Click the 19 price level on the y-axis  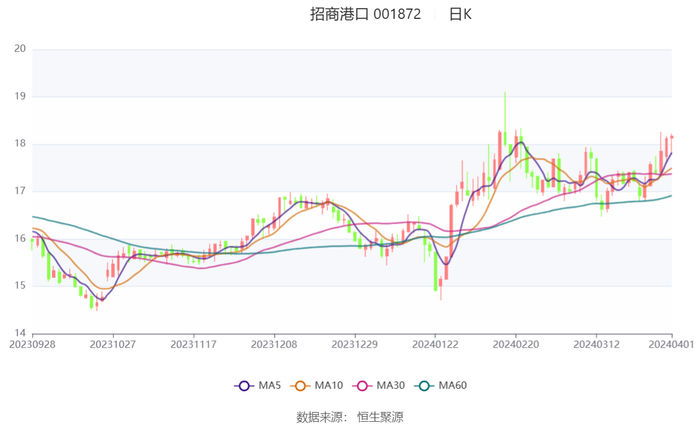point(19,96)
